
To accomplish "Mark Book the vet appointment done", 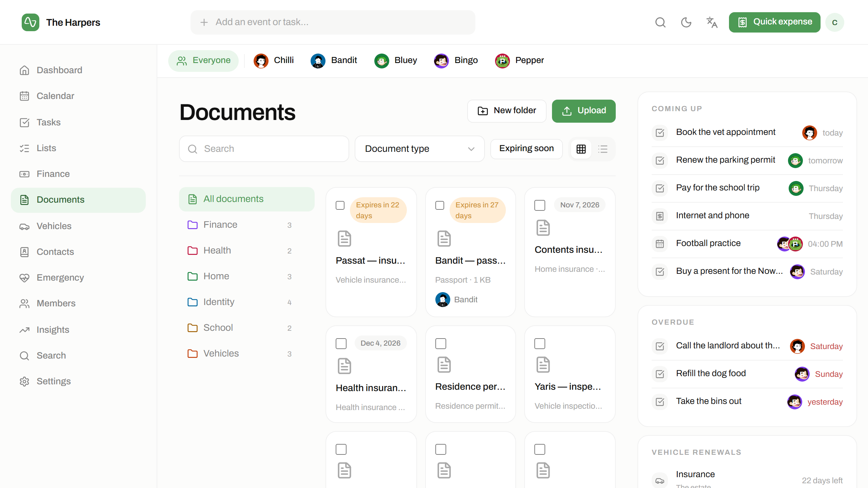I will point(660,133).
